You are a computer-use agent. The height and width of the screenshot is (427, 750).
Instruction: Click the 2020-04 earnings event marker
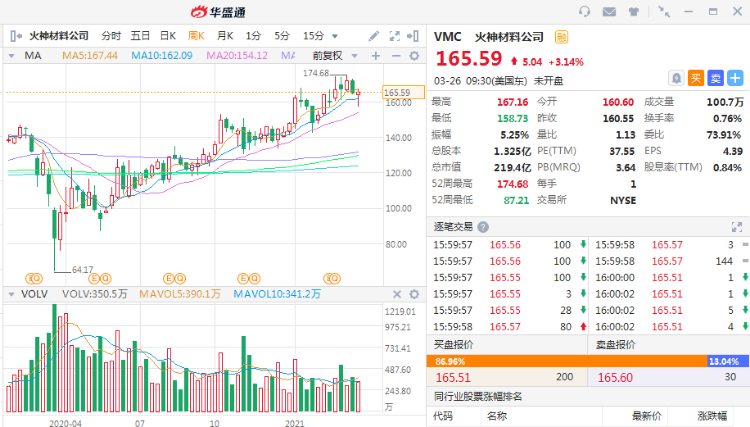pos(34,278)
